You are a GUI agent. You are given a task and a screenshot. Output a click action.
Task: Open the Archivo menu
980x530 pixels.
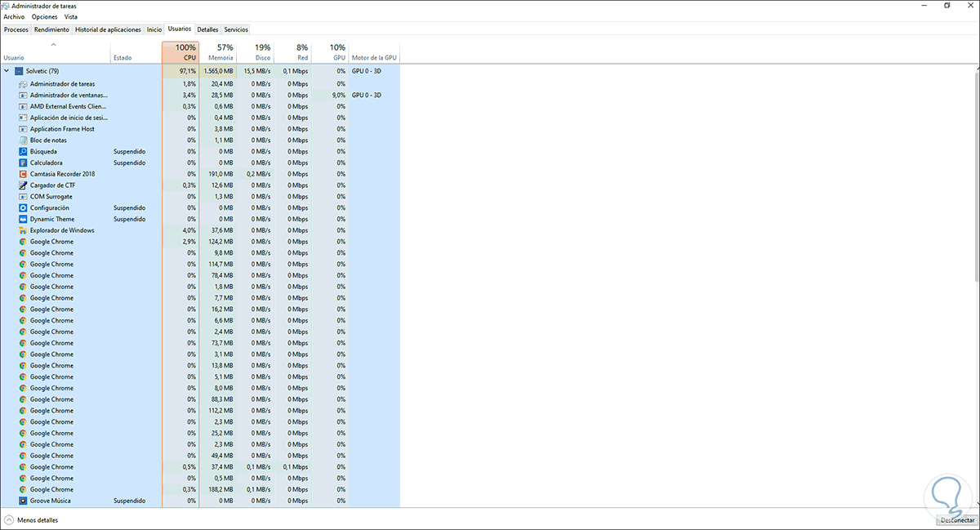pos(14,16)
